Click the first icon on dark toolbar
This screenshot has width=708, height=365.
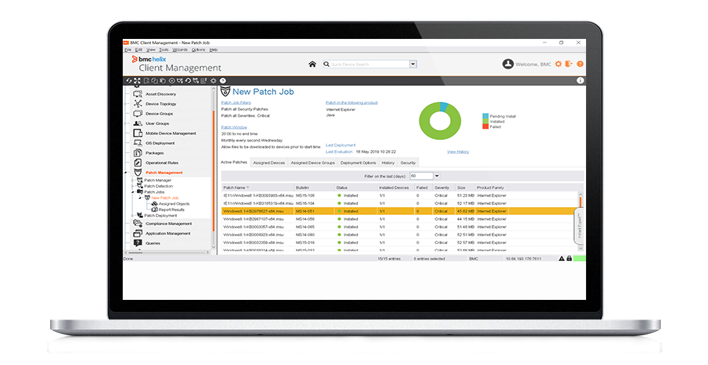(129, 80)
